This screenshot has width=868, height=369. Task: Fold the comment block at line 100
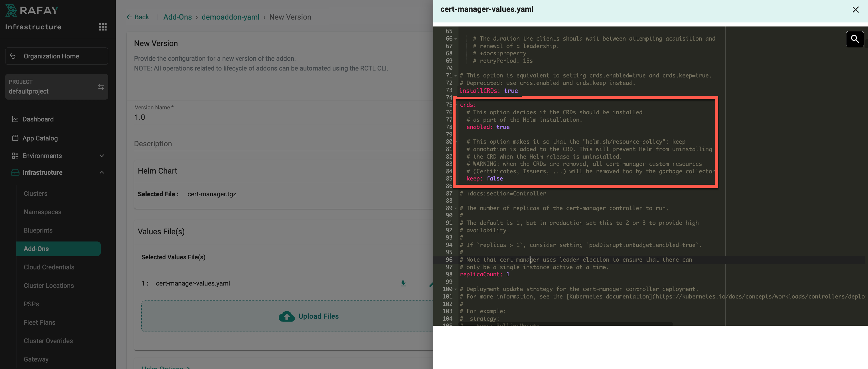(456, 290)
